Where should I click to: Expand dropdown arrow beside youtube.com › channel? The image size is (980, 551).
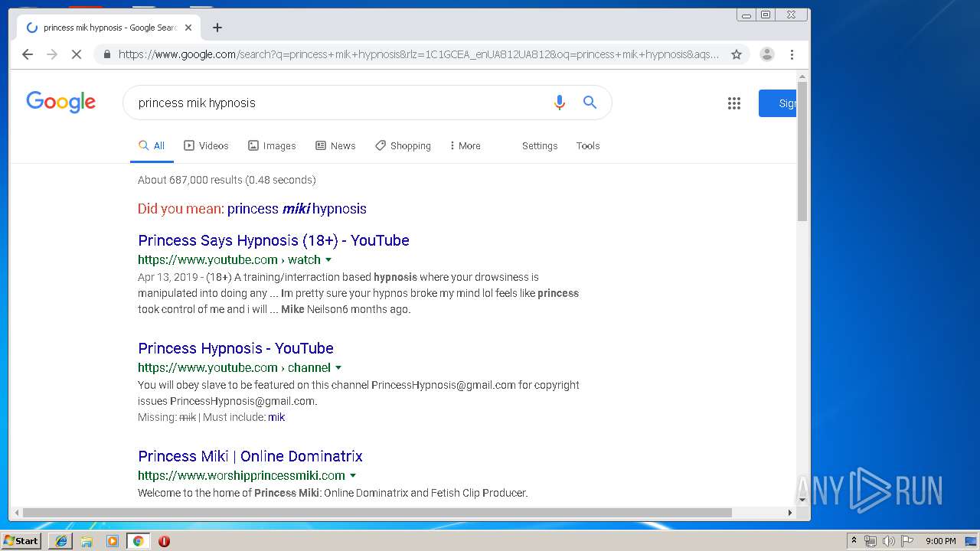(x=338, y=368)
